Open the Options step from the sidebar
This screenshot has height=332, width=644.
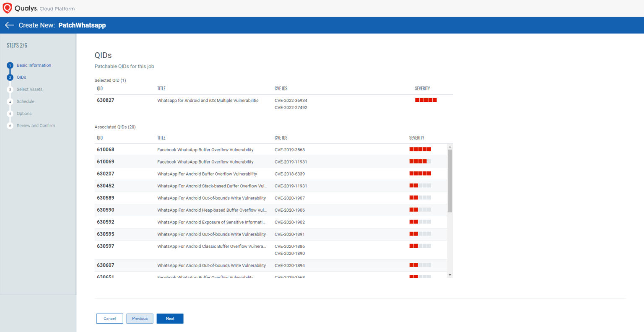click(x=24, y=114)
